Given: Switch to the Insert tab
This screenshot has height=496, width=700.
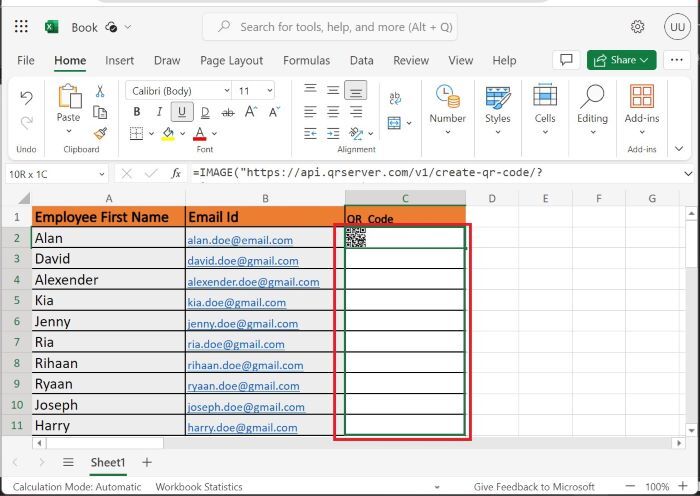Looking at the screenshot, I should [119, 60].
